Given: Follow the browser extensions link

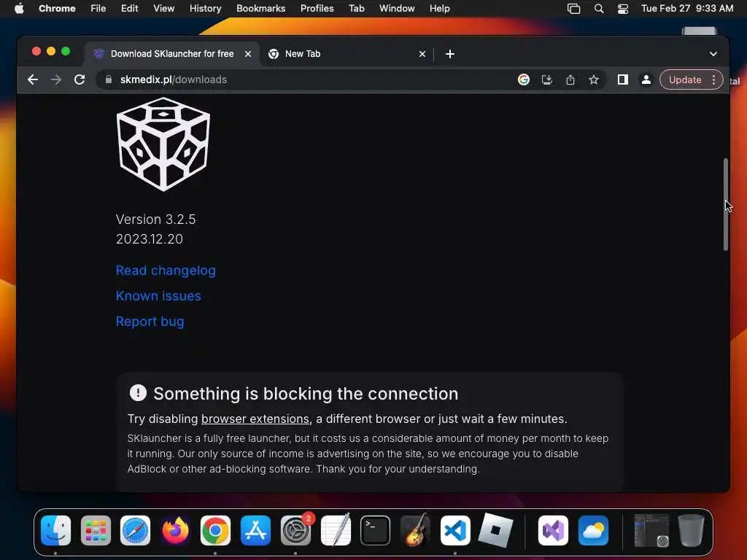Looking at the screenshot, I should [255, 419].
